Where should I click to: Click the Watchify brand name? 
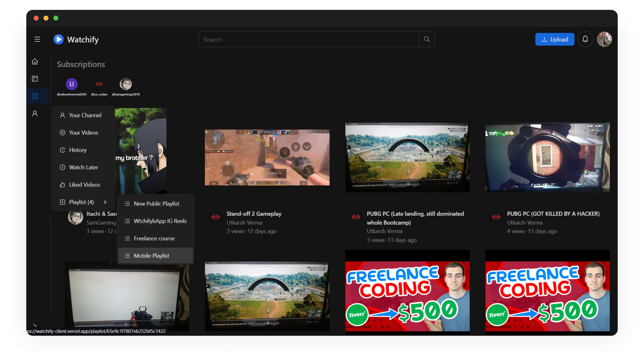tap(83, 39)
